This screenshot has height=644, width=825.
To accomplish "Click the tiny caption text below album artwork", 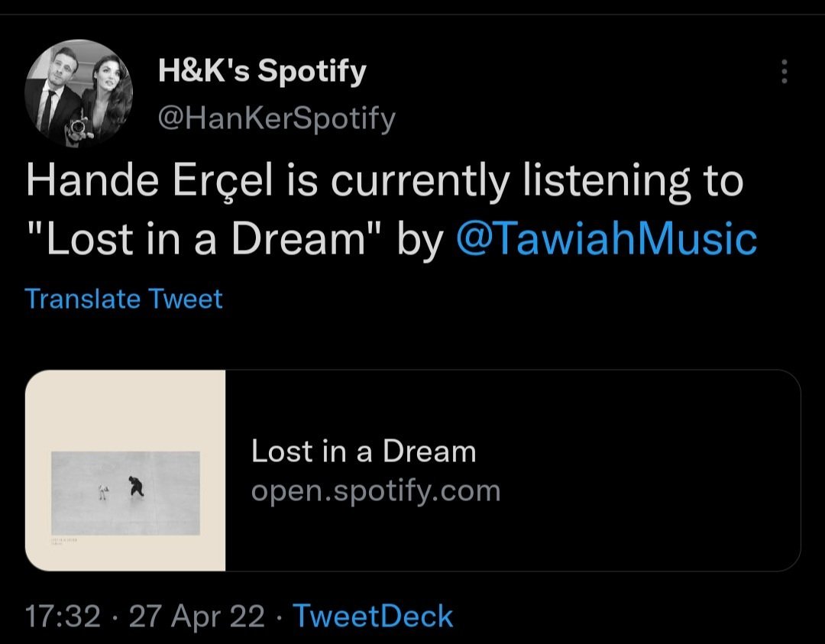I will pos(63,541).
